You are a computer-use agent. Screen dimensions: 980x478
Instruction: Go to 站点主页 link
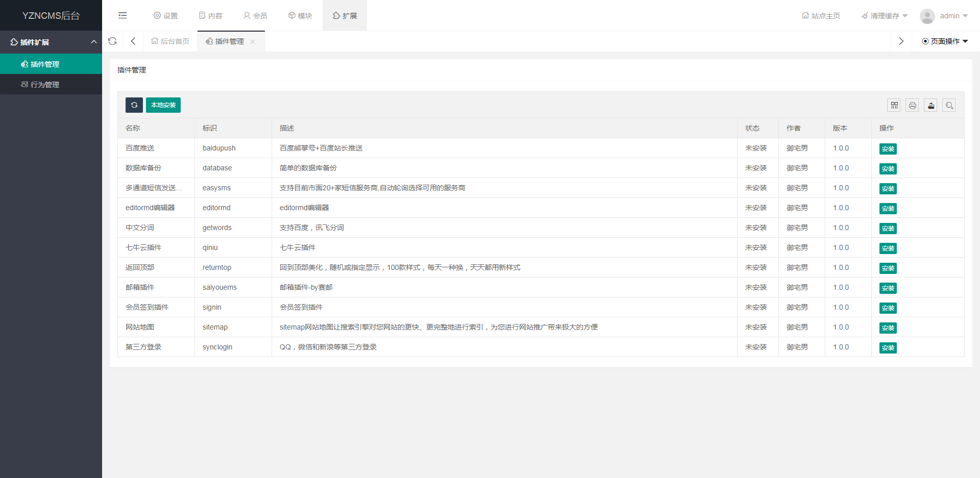(821, 16)
